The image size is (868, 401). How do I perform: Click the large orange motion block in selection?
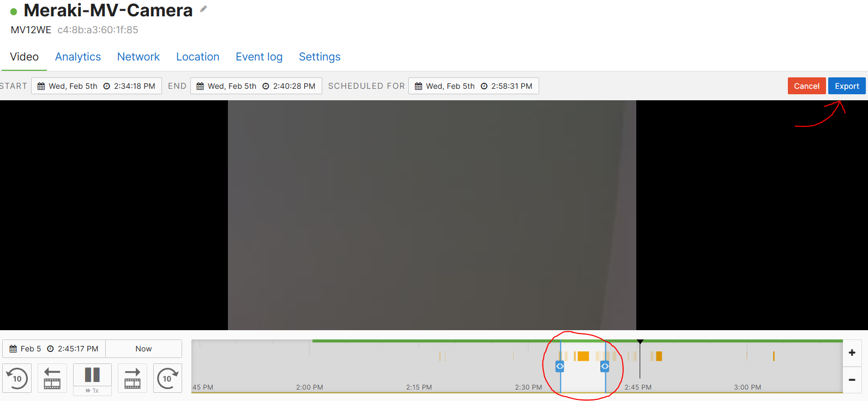click(x=583, y=356)
